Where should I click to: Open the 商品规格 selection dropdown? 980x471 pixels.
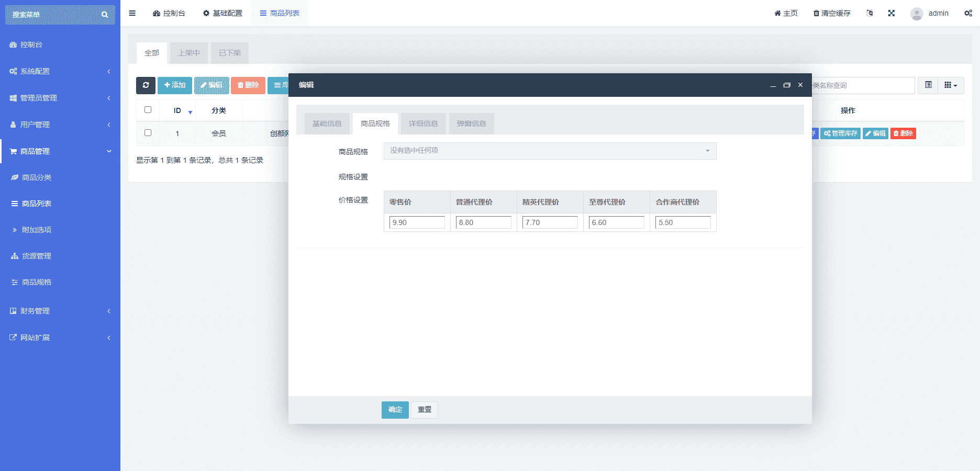pos(550,151)
